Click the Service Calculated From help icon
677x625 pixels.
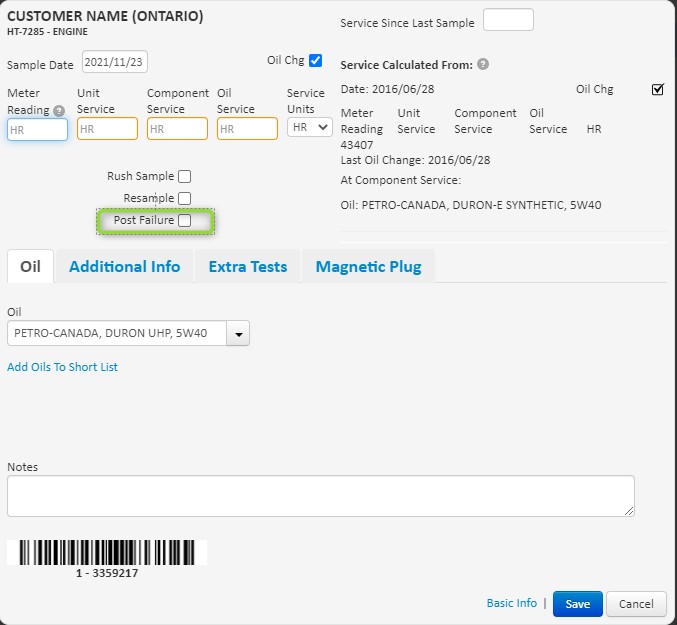(x=483, y=65)
